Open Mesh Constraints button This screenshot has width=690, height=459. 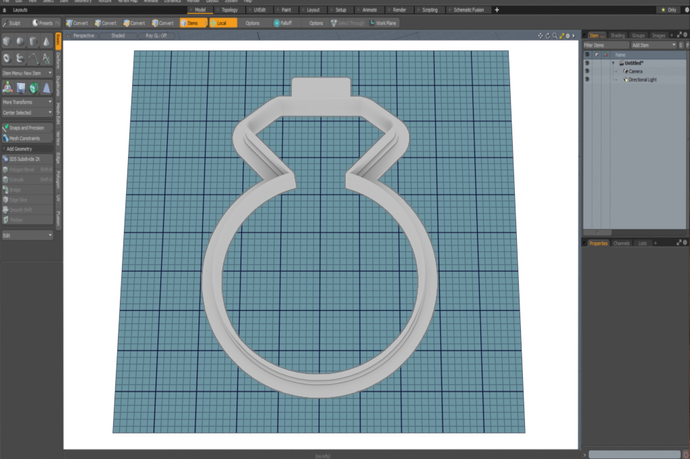[27, 138]
